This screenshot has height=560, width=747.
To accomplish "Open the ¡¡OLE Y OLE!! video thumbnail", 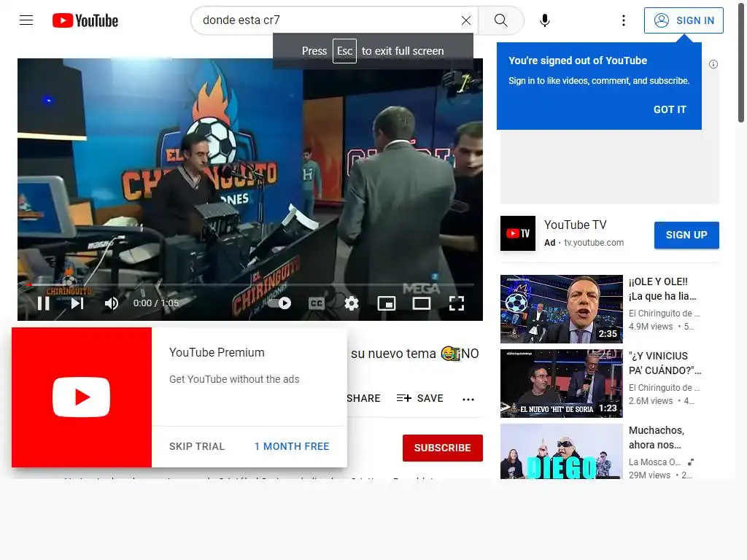I will pyautogui.click(x=561, y=309).
